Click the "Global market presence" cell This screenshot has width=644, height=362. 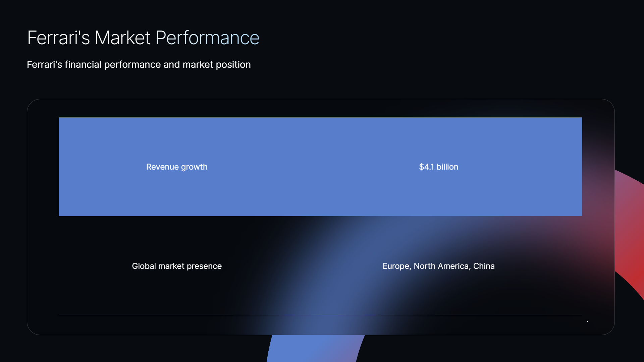(177, 266)
